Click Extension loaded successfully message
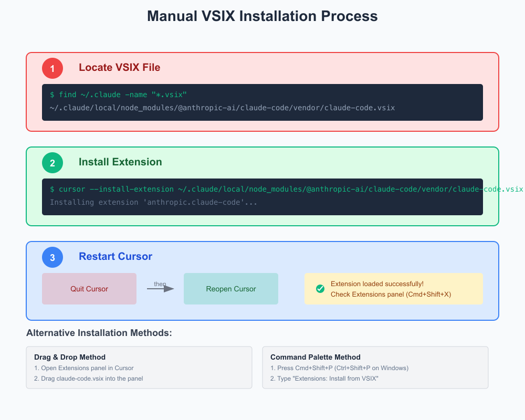This screenshot has width=525, height=420. coord(377,283)
